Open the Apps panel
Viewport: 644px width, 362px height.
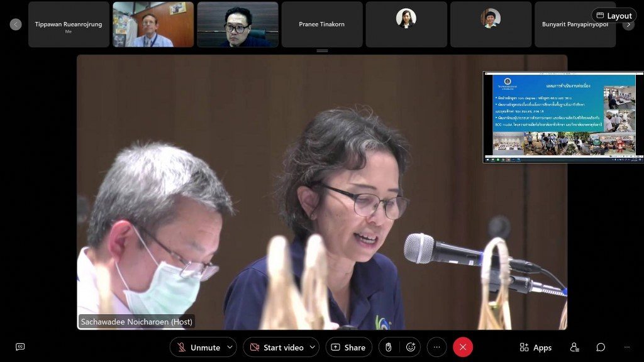pos(535,347)
